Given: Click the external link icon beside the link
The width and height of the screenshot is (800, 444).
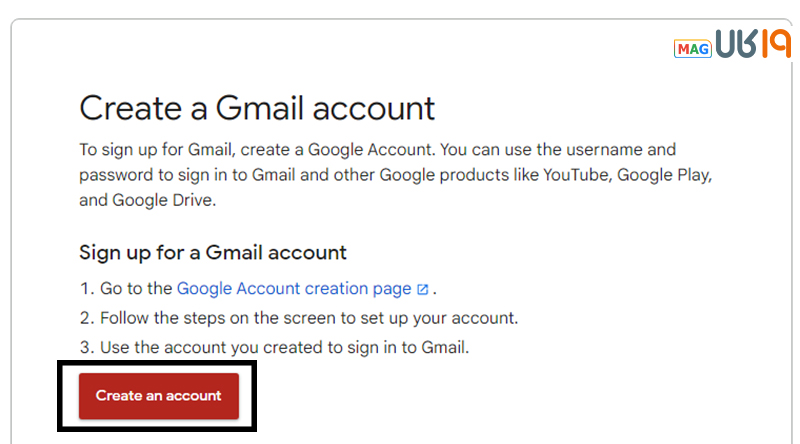Looking at the screenshot, I should [x=423, y=289].
